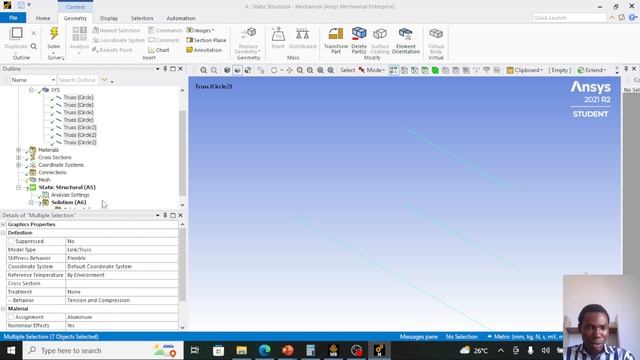640x360 pixels.
Task: Click Element Orientation icon
Action: pyautogui.click(x=405, y=34)
